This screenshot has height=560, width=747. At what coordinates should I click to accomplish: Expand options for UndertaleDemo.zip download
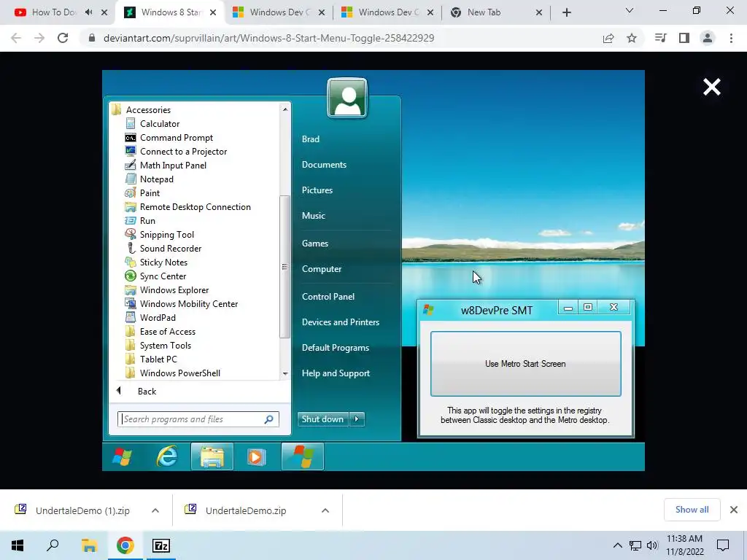coord(325,510)
